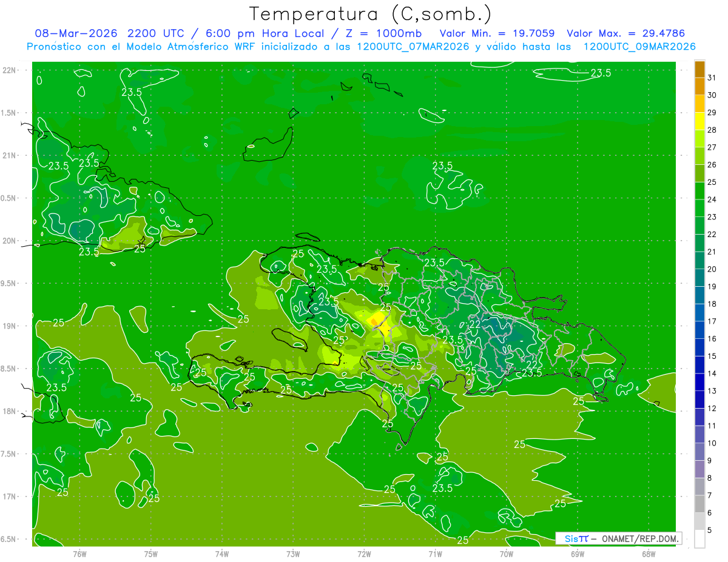This screenshot has width=728, height=562.
Task: Click the '70W' longitude axis label
Action: 507,554
